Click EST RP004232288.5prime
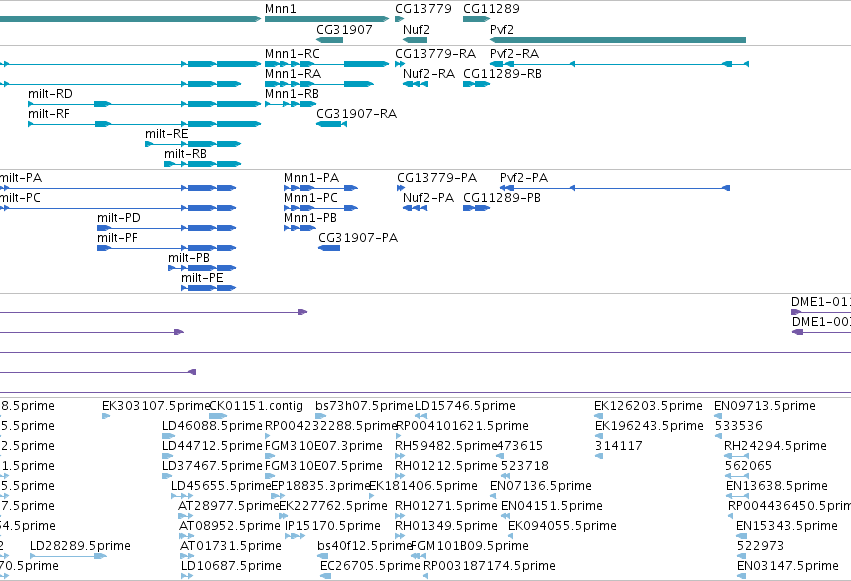851x581 pixels. [x=332, y=426]
